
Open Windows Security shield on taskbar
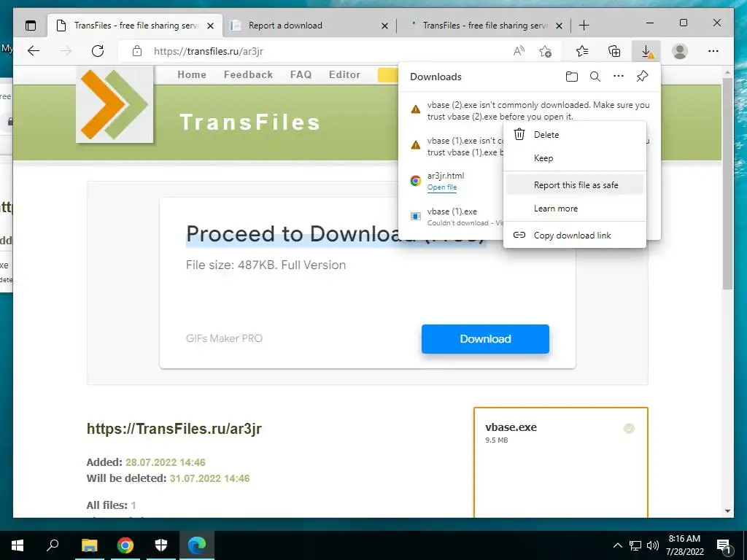[x=161, y=545]
